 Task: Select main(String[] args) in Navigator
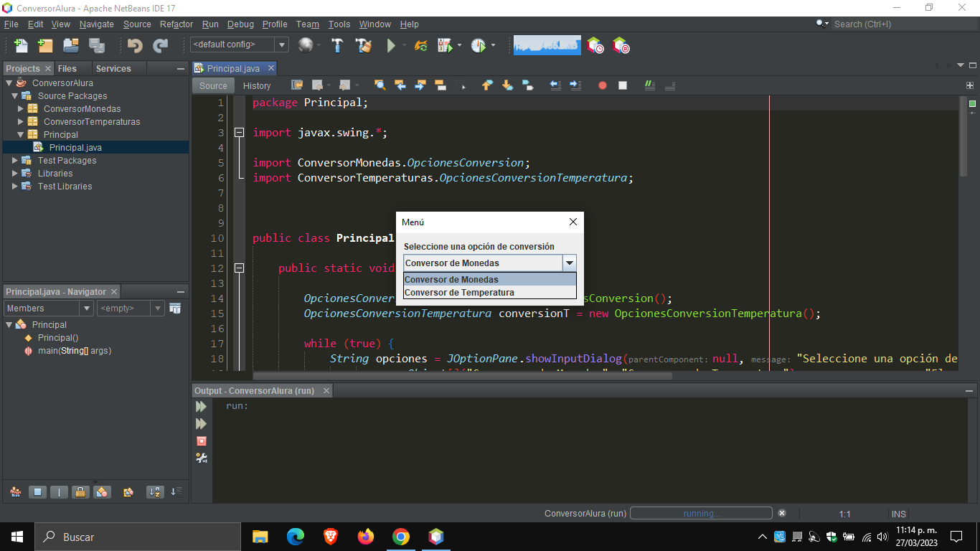[75, 351]
